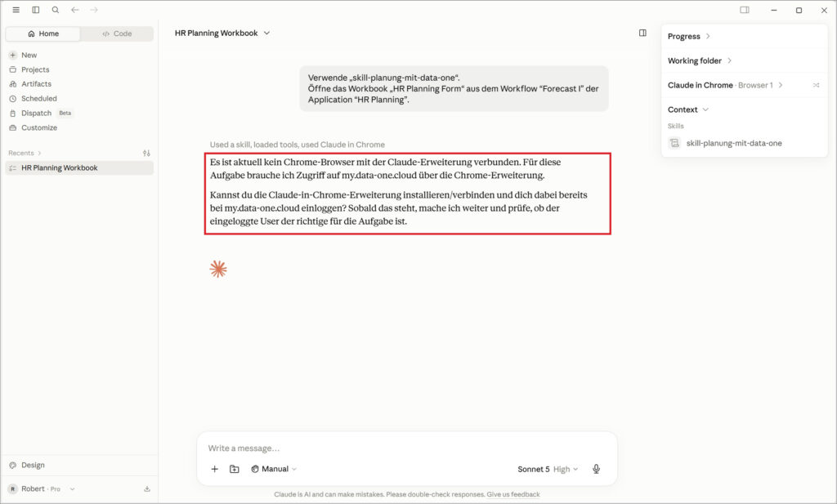Click the user message starting "Verwende"

click(x=454, y=88)
